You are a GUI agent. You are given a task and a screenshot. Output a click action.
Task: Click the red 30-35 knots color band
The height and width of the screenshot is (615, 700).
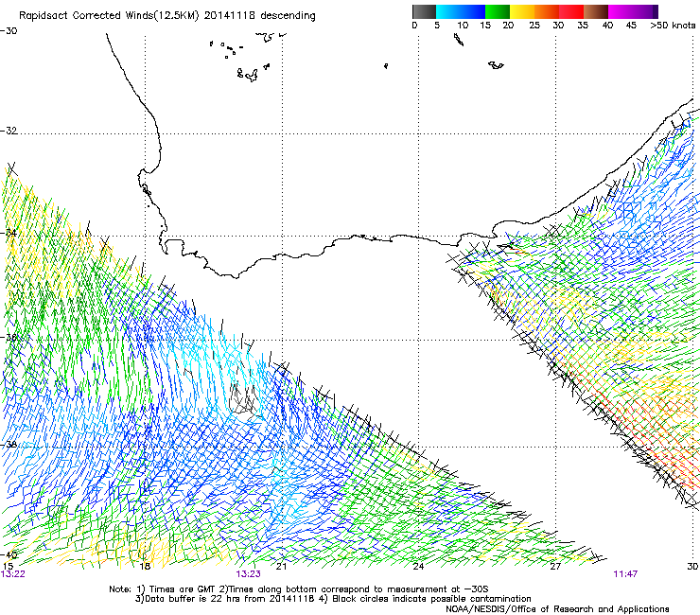(571, 11)
